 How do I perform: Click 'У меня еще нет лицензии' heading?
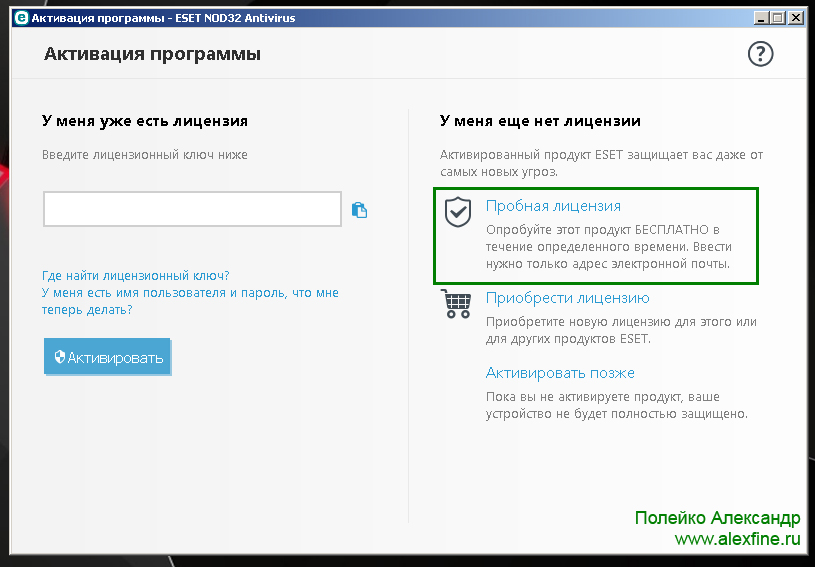[540, 121]
